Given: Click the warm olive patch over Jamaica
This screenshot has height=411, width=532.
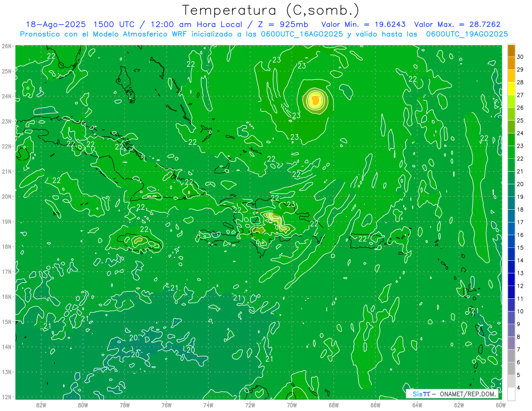Looking at the screenshot, I should tap(139, 240).
